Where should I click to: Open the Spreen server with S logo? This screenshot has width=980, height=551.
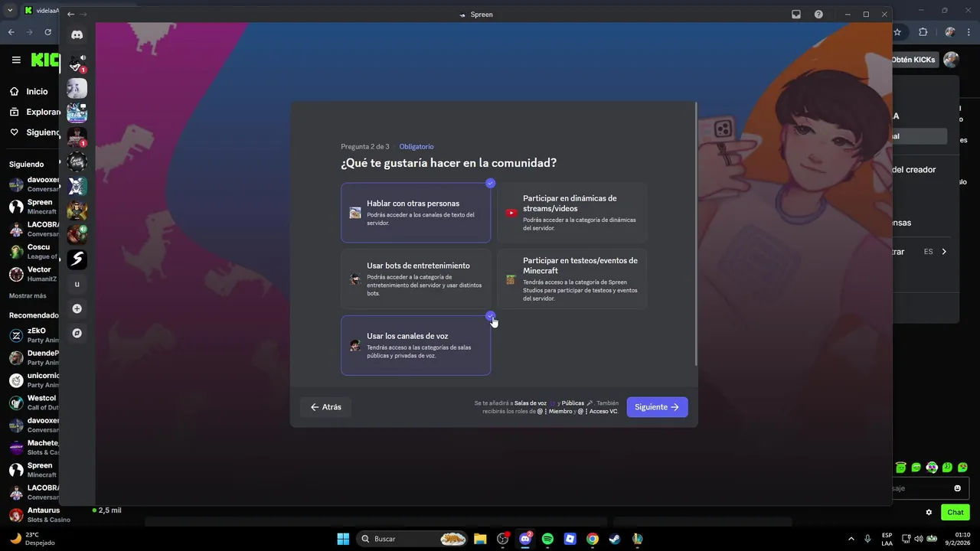(77, 259)
